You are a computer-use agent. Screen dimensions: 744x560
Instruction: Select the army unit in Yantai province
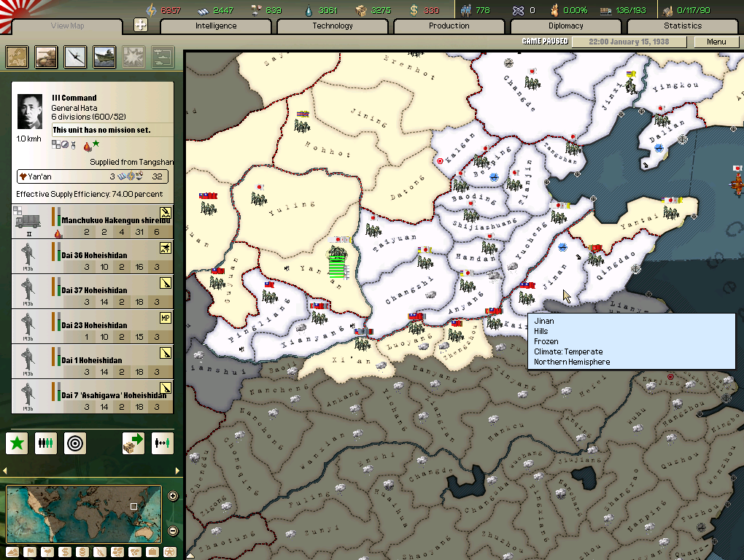tap(671, 212)
